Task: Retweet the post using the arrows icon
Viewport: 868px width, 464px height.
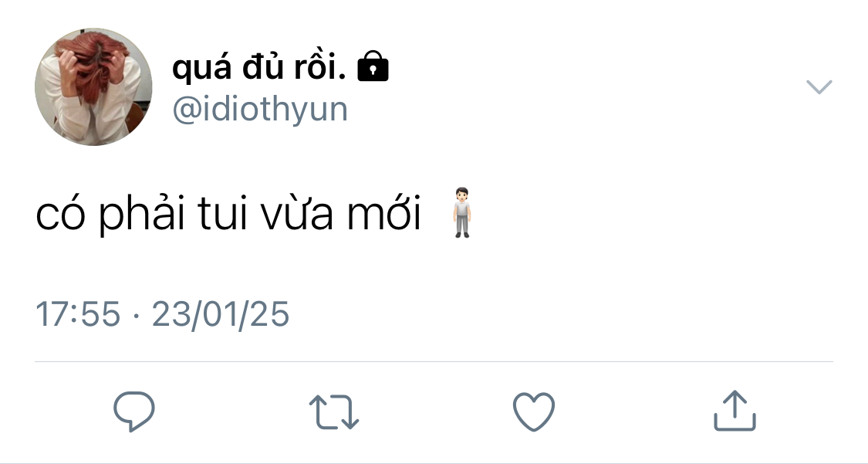Action: click(334, 412)
